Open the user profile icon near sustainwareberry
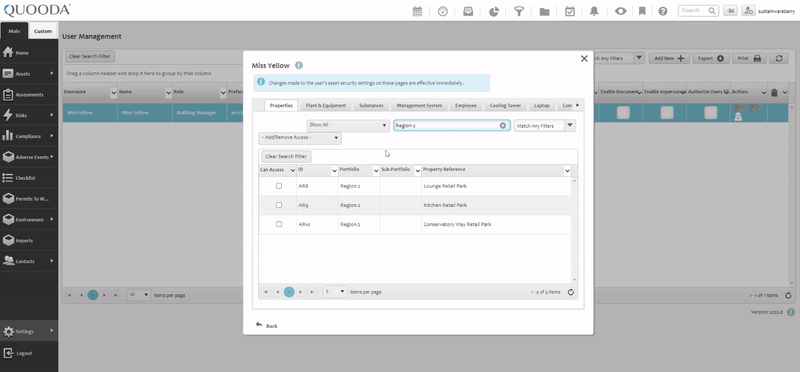The height and width of the screenshot is (372, 800). 748,11
